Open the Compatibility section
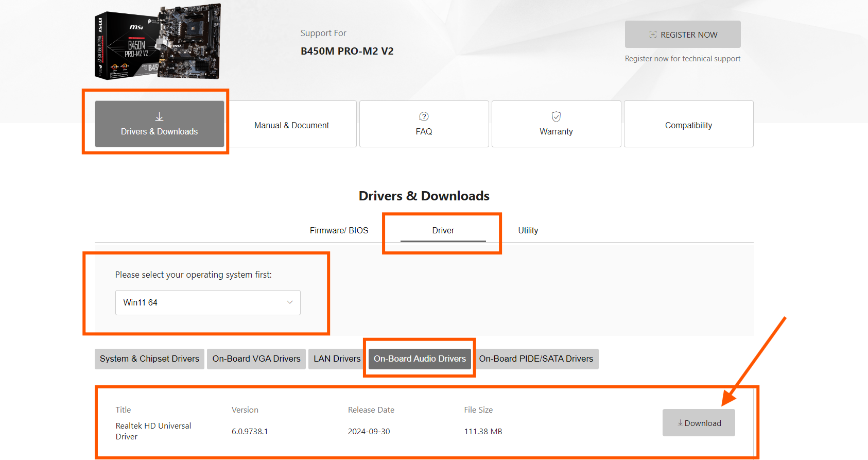868x460 pixels. click(689, 124)
